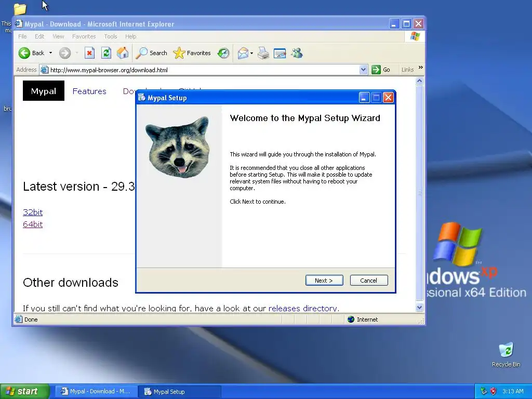Maximize the Internet Explorer window

click(x=406, y=24)
